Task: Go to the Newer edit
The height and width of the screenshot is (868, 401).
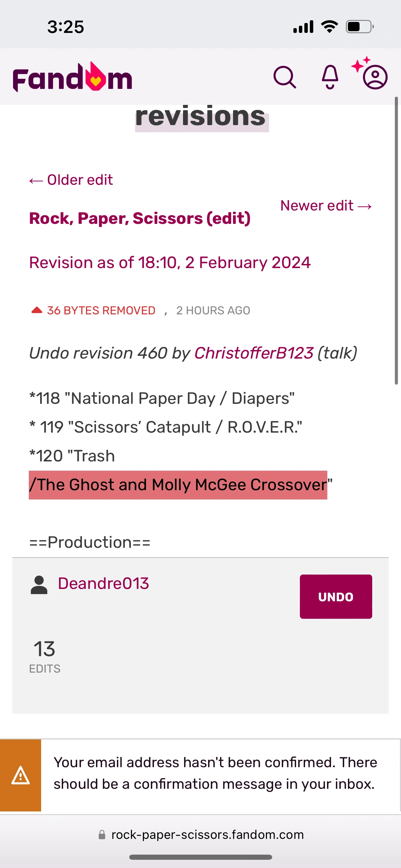Action: (x=326, y=206)
